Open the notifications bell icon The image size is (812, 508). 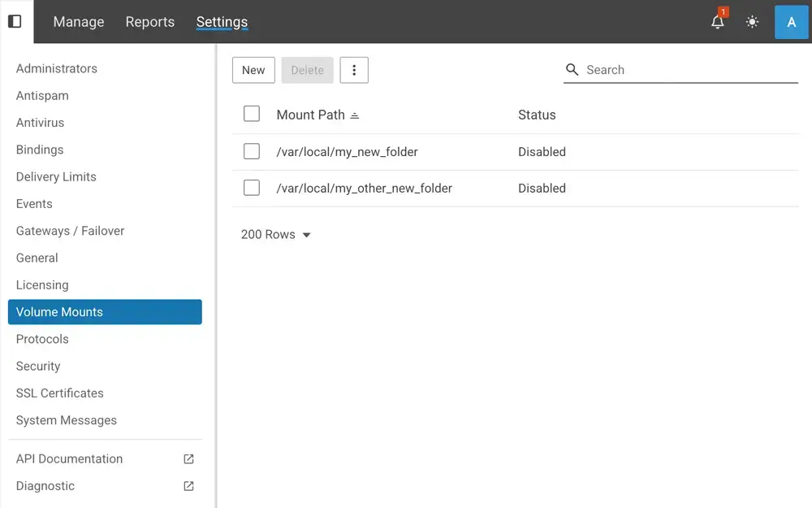[x=717, y=22]
